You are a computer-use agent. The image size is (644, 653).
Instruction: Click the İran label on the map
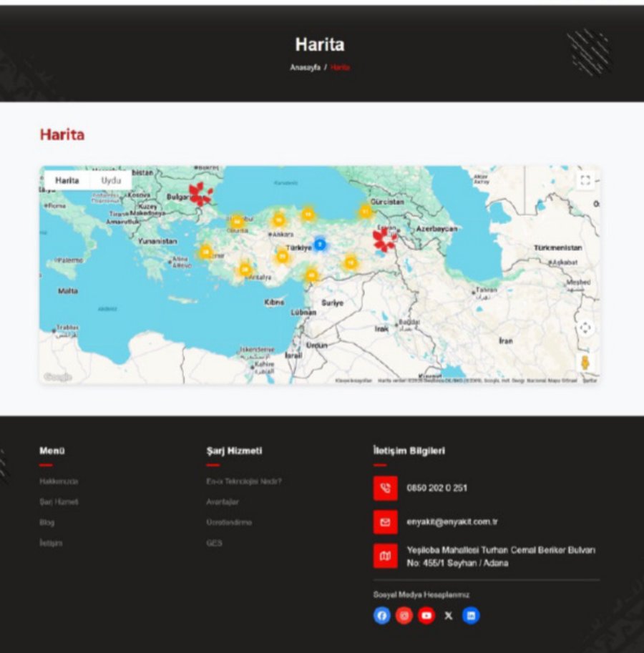pyautogui.click(x=506, y=340)
